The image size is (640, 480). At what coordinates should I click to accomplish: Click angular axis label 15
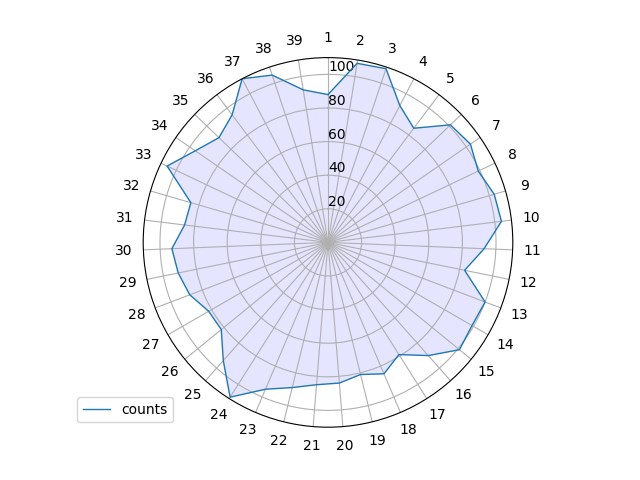pos(486,371)
